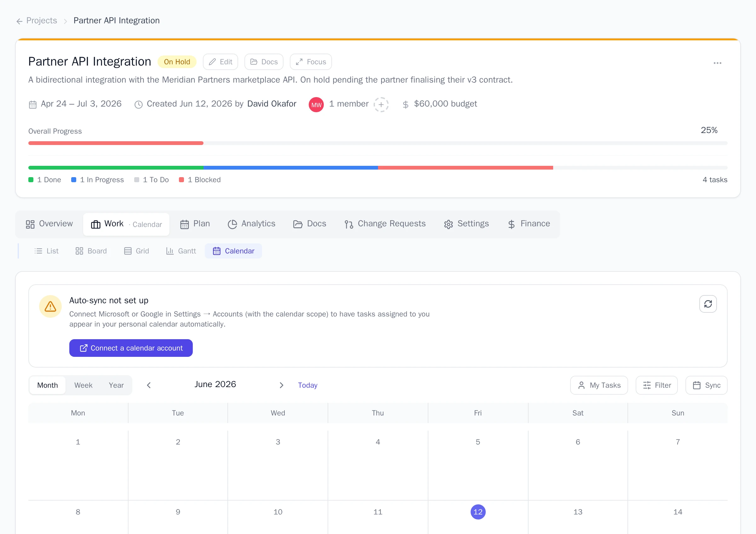Open the Plan tab
Image resolution: width=756 pixels, height=534 pixels.
tap(195, 224)
